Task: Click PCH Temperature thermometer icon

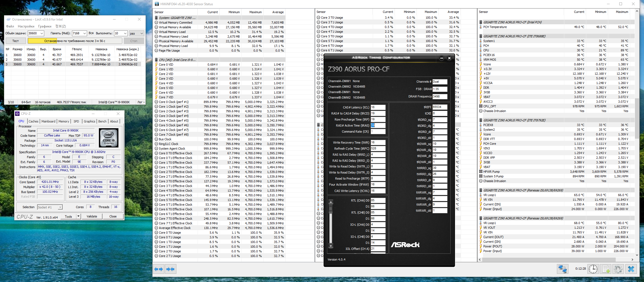Action: pos(481,27)
